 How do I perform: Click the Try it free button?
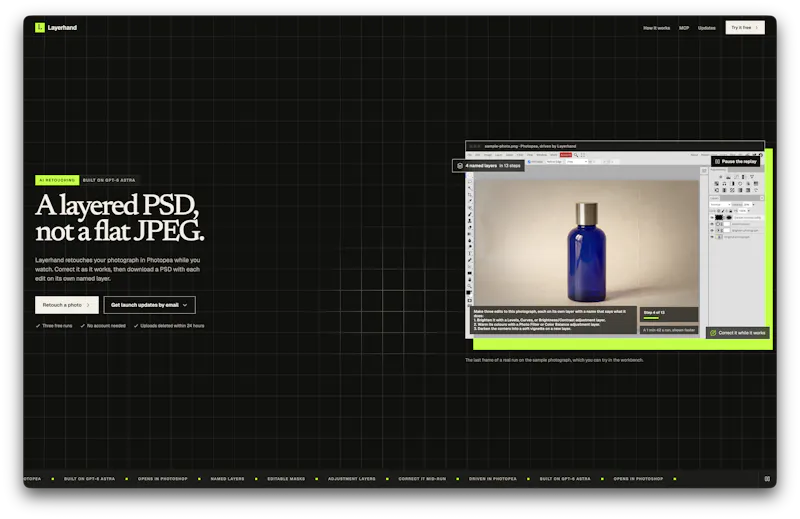click(745, 28)
